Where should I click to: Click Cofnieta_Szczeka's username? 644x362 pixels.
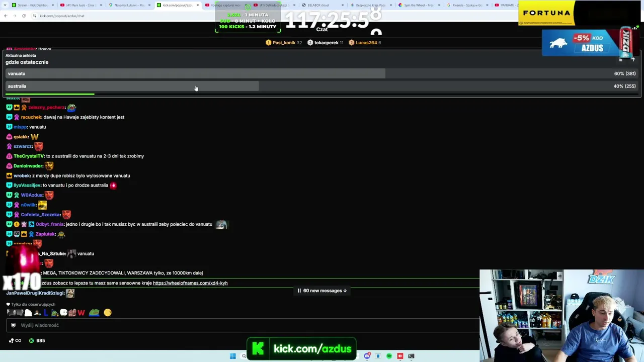pyautogui.click(x=41, y=215)
